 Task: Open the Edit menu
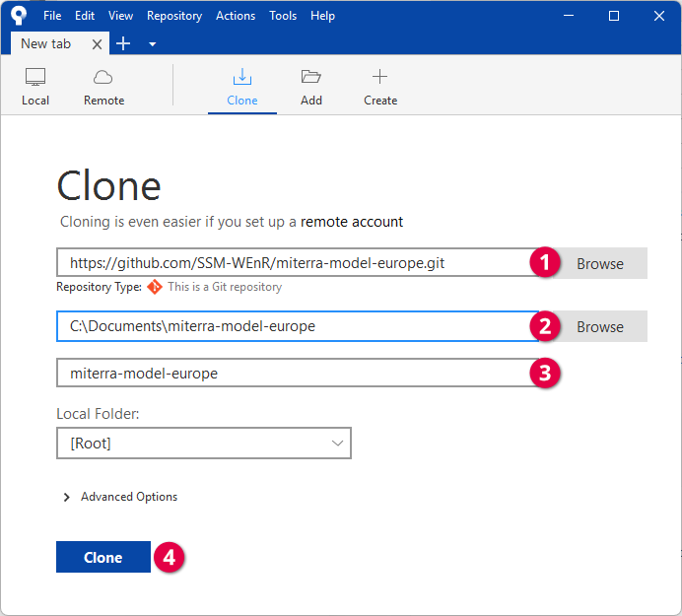point(85,16)
